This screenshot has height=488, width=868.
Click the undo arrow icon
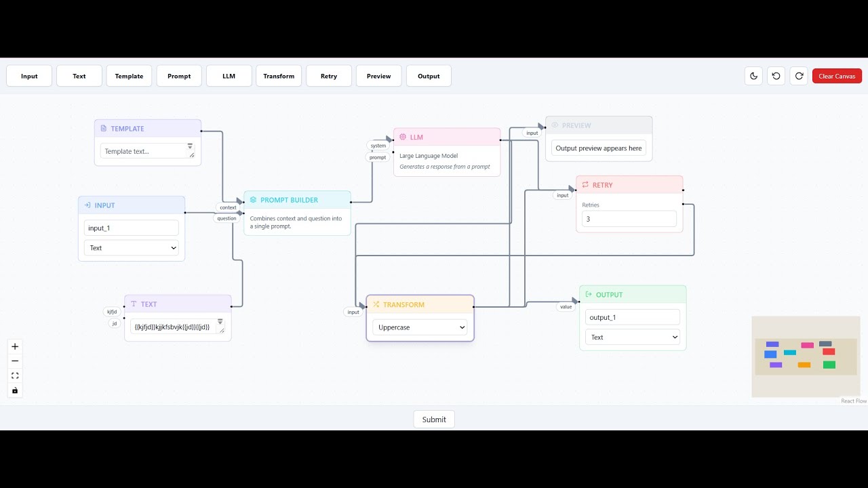point(776,76)
